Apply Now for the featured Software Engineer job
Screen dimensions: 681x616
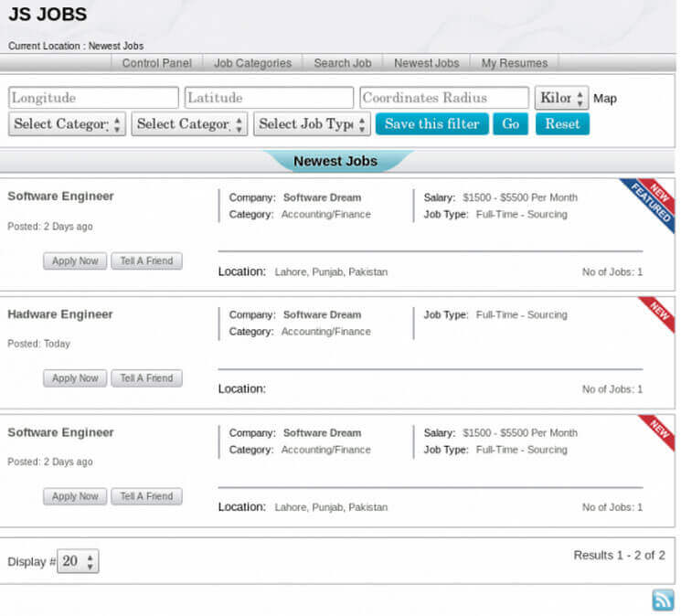75,261
